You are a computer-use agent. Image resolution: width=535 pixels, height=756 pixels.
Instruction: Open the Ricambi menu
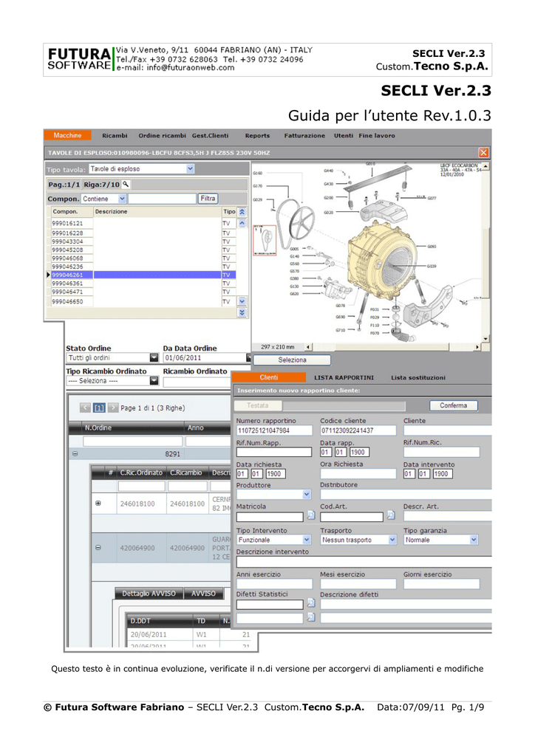coord(115,136)
